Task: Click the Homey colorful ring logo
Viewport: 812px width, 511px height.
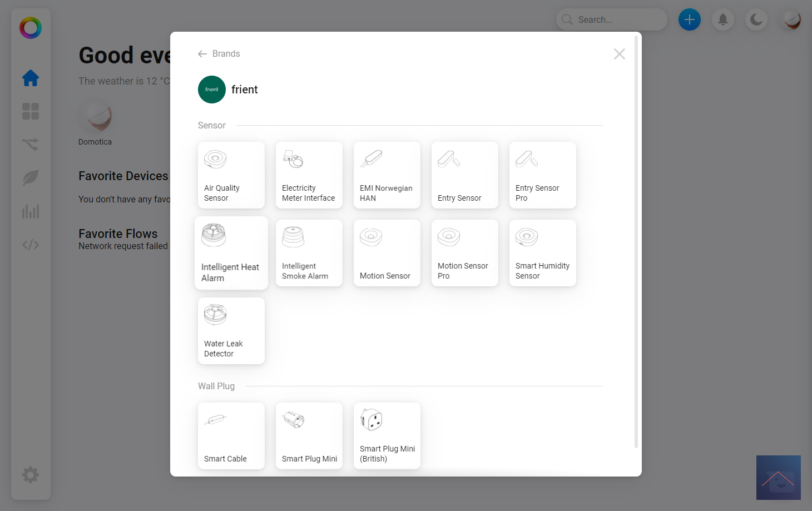Action: [x=31, y=28]
